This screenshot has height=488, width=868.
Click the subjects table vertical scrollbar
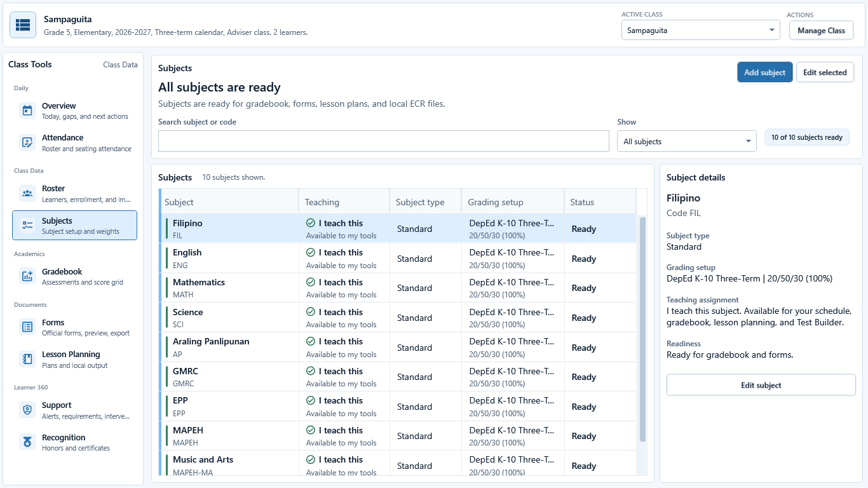coord(642,329)
